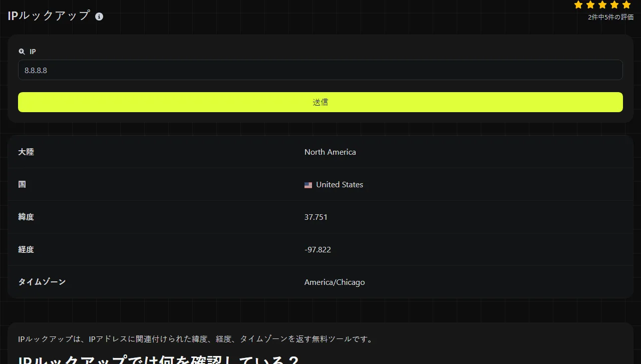
Task: Focus the IP input field containing 8.8.8.8
Action: coord(320,70)
